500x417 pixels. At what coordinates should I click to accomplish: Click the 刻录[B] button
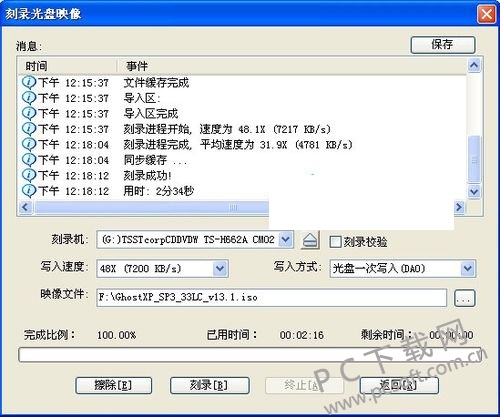[209, 385]
